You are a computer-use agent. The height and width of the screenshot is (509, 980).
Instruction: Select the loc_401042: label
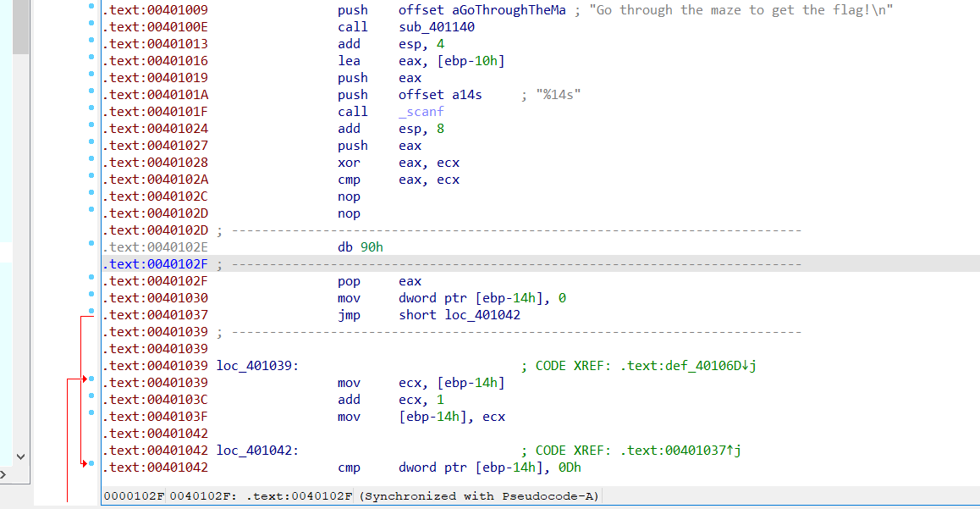coord(257,451)
